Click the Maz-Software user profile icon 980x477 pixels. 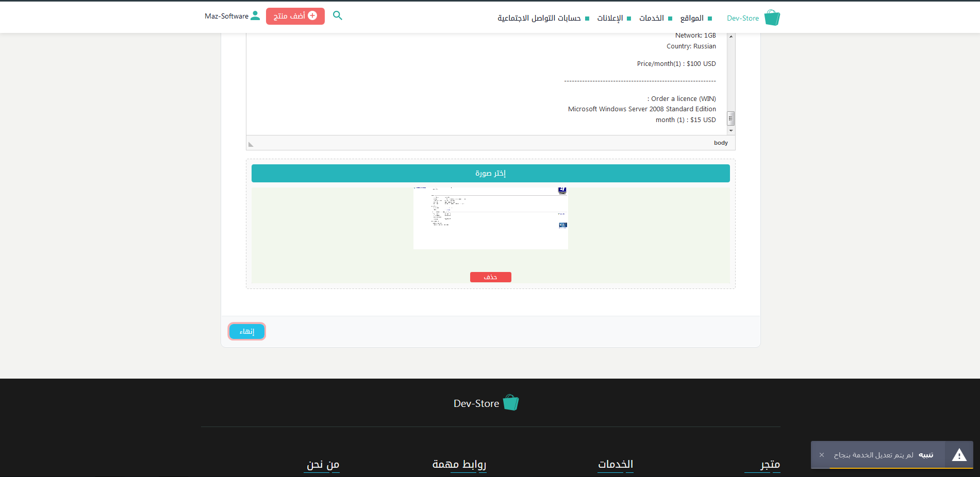[255, 16]
